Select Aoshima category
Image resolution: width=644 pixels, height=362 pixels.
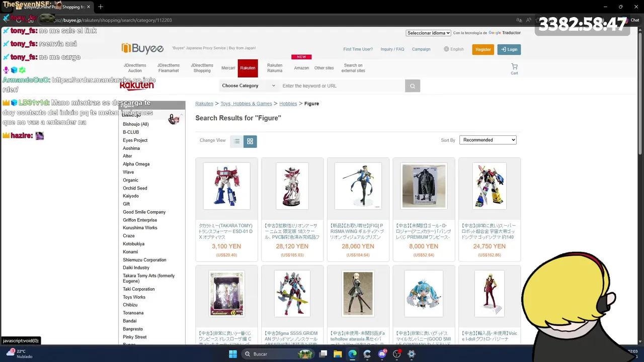pos(131,148)
